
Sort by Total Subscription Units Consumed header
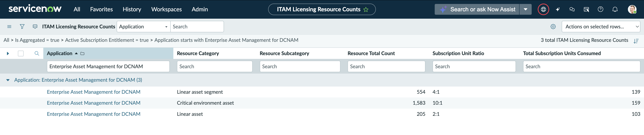(562, 53)
